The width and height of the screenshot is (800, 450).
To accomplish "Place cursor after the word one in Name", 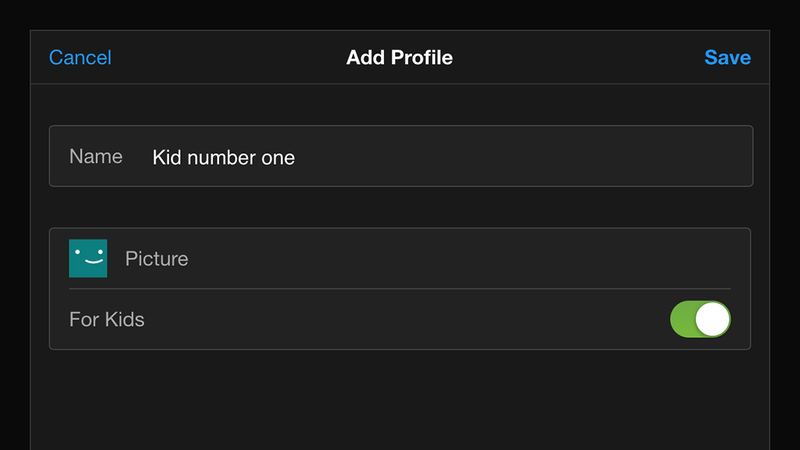I will coord(296,158).
